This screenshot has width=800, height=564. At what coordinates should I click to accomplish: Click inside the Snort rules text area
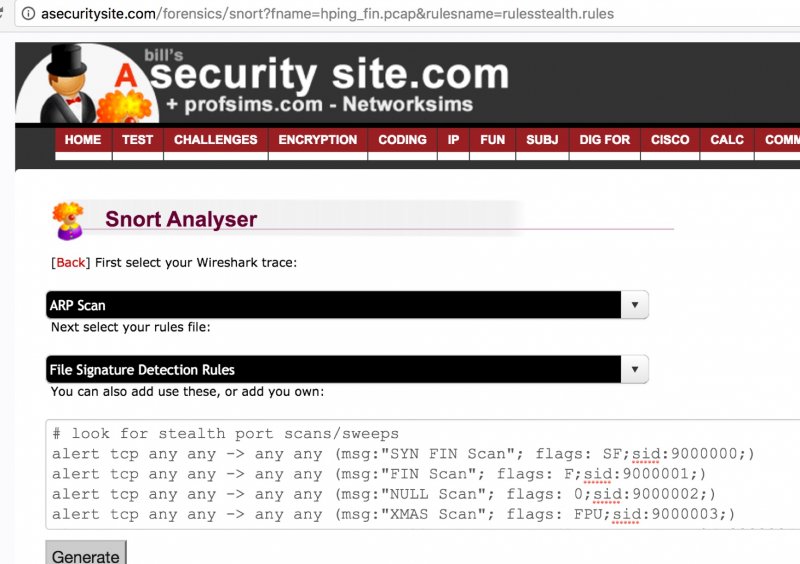click(422, 474)
